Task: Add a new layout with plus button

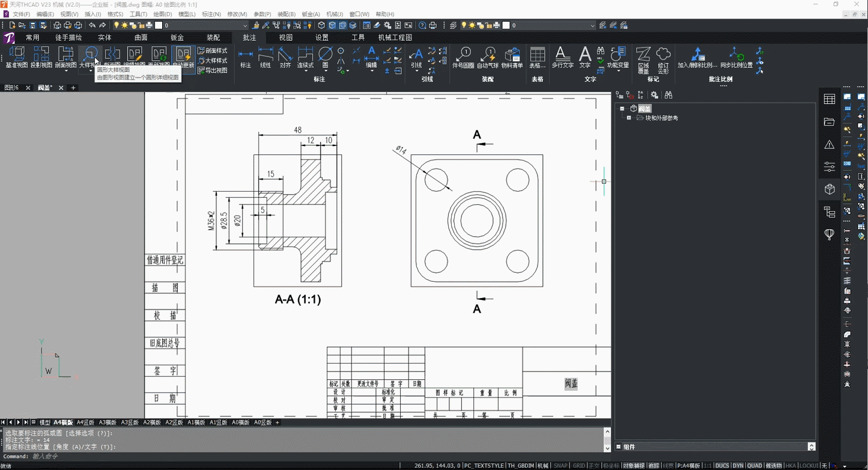Action: tap(278, 423)
